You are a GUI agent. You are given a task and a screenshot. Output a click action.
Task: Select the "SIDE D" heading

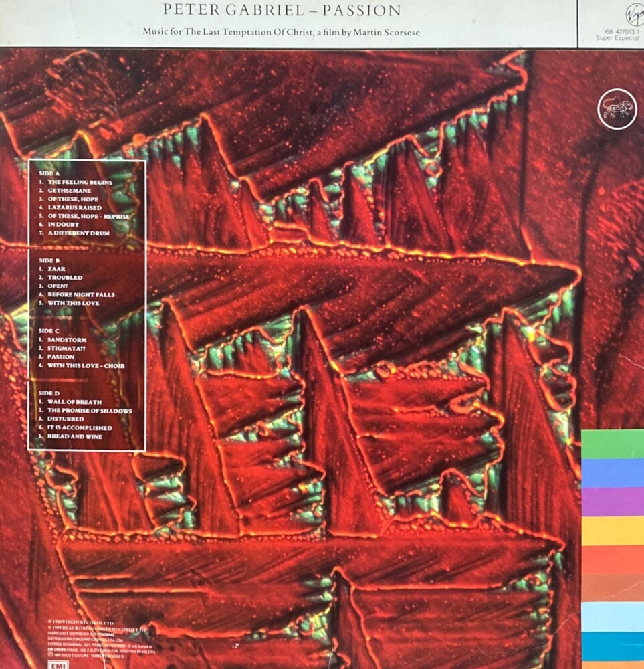pos(49,393)
